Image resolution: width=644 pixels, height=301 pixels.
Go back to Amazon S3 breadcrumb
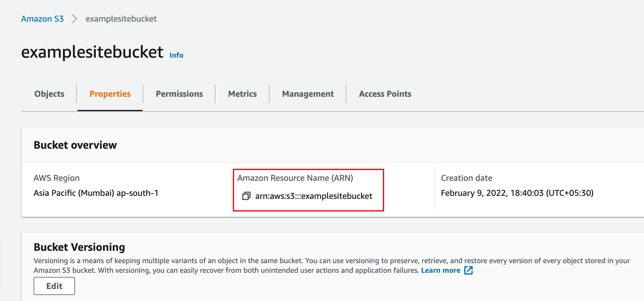point(42,19)
